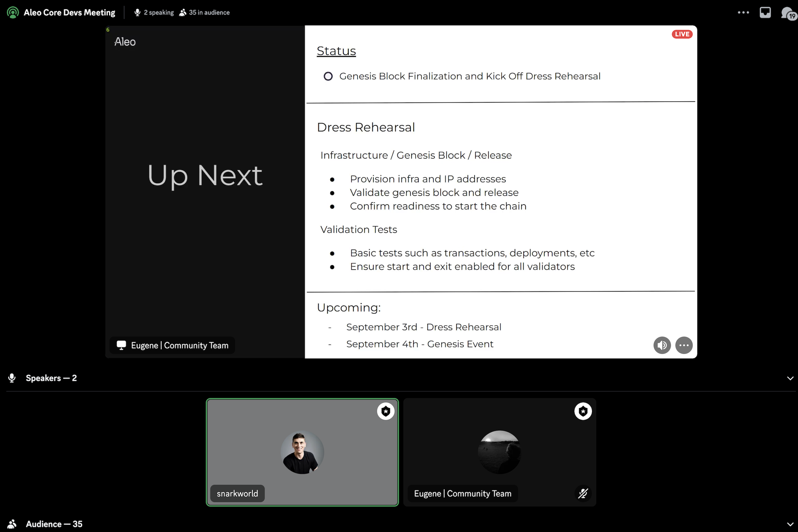Click the green stage channel icon
This screenshot has width=798, height=532.
[x=13, y=12]
